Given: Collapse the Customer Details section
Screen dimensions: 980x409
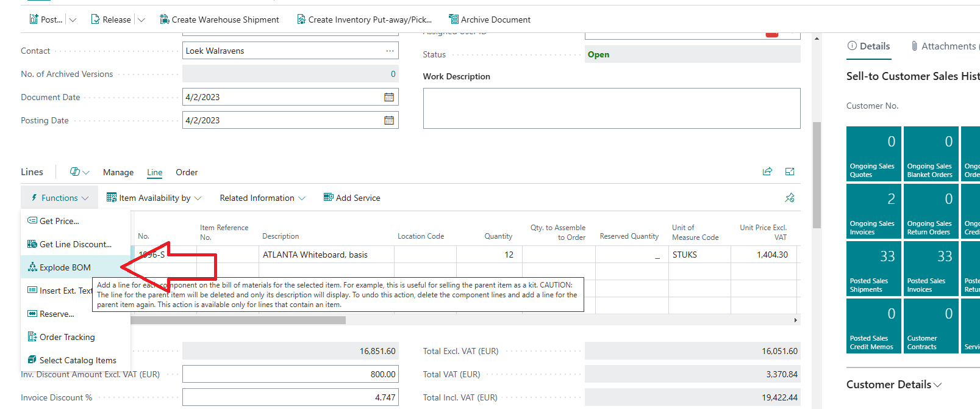Looking at the screenshot, I should [894, 385].
